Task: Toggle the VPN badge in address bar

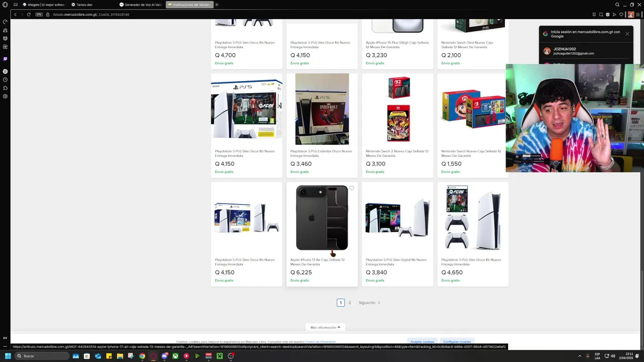Action: tap(39, 15)
